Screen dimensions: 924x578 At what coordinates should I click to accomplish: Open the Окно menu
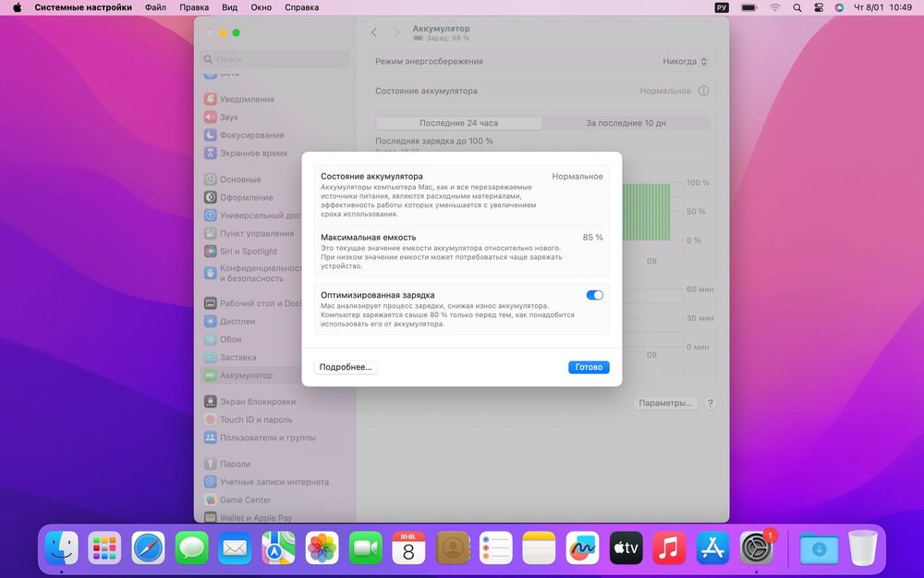pos(261,7)
